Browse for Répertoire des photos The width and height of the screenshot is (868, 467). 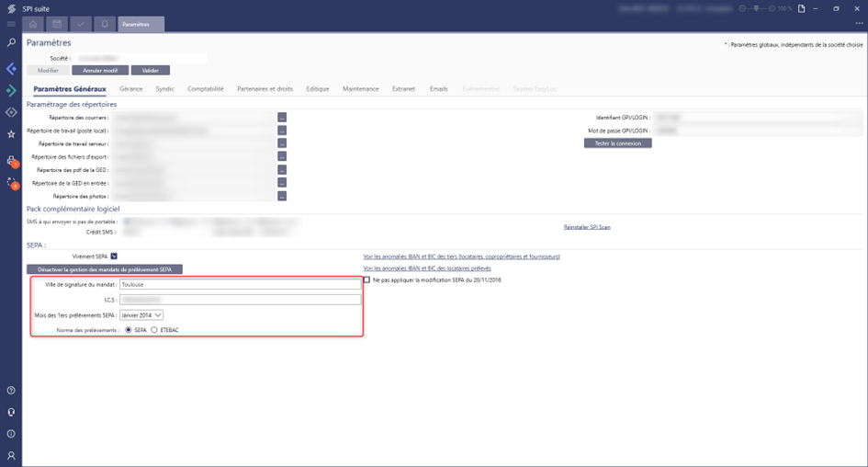click(x=282, y=196)
